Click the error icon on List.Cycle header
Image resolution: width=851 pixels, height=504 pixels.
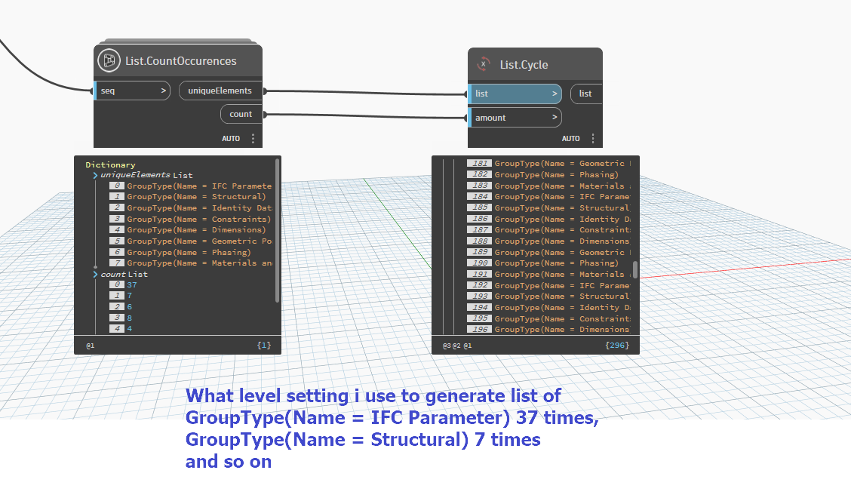(x=483, y=65)
